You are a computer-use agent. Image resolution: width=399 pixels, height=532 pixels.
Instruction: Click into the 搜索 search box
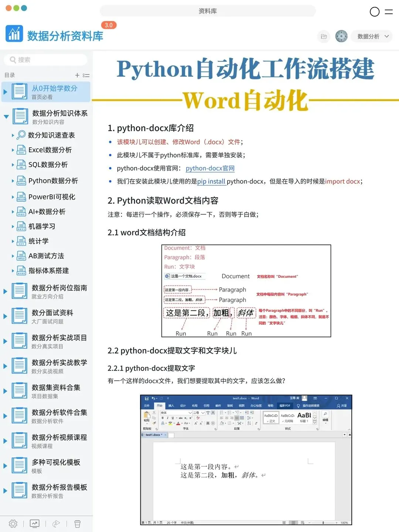[45, 60]
